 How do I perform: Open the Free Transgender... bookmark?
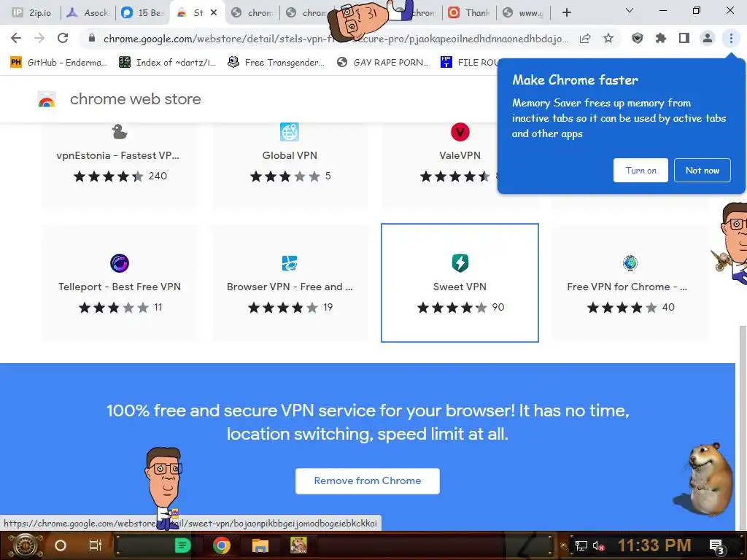click(x=276, y=62)
